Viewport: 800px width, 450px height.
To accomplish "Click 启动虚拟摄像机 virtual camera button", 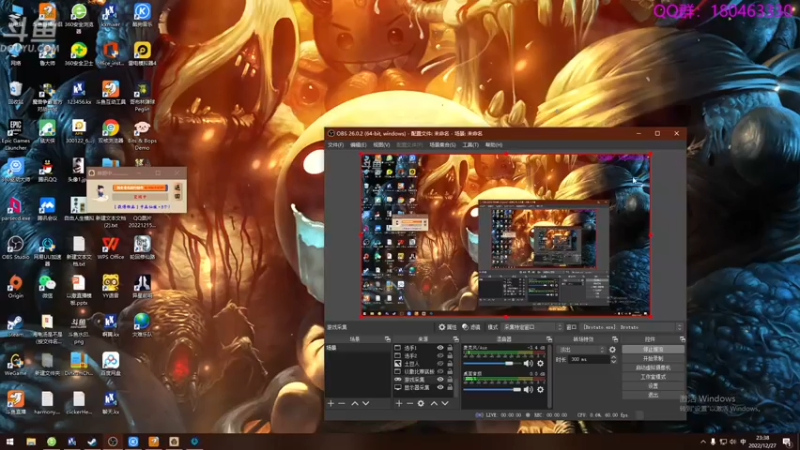I will (653, 367).
